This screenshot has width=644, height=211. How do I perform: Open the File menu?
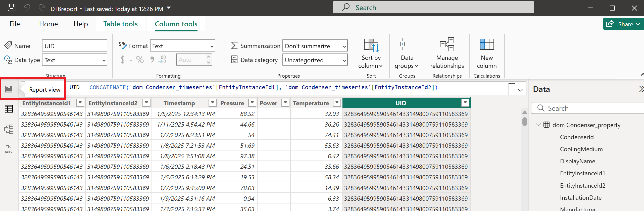coord(15,24)
